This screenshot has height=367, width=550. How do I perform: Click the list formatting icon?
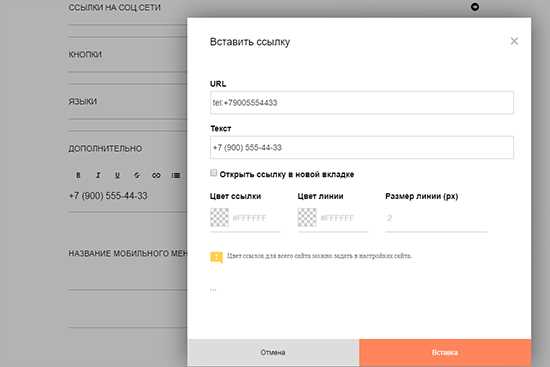(176, 175)
